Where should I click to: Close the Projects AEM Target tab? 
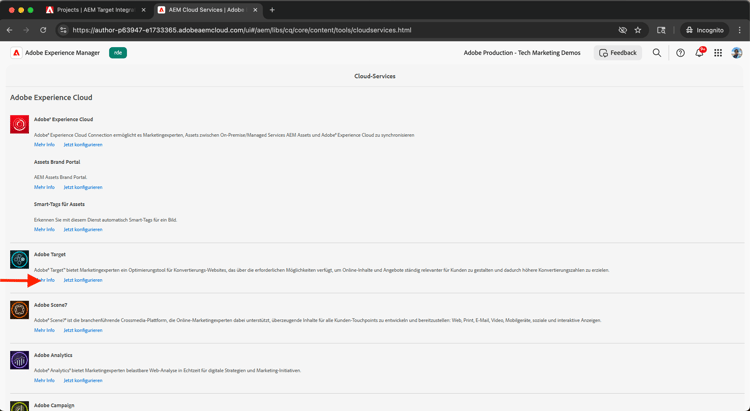point(143,10)
